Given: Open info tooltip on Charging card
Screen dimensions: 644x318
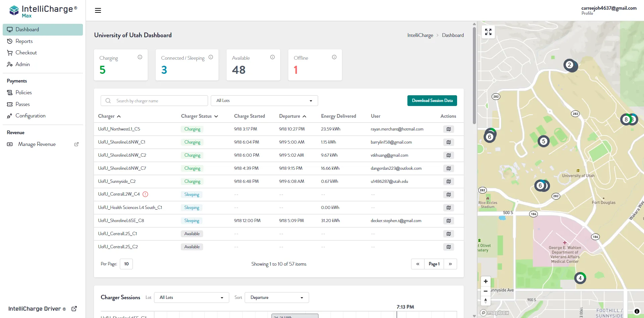Looking at the screenshot, I should click(x=140, y=57).
